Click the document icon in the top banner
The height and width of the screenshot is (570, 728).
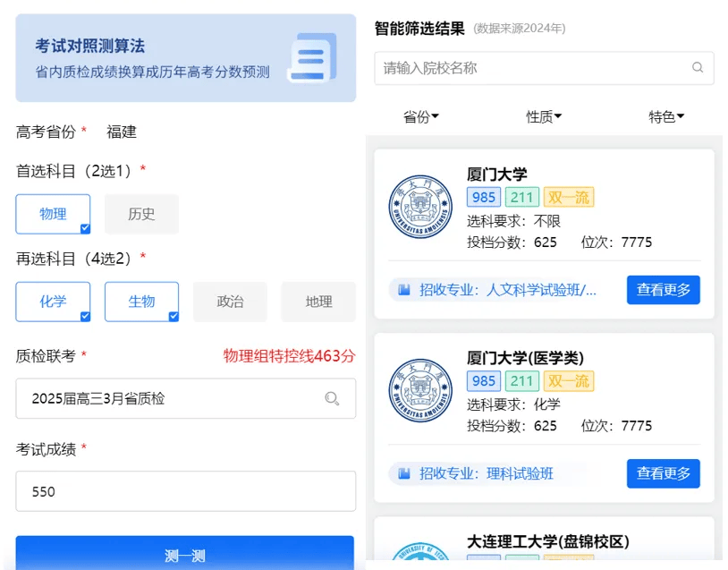312,58
